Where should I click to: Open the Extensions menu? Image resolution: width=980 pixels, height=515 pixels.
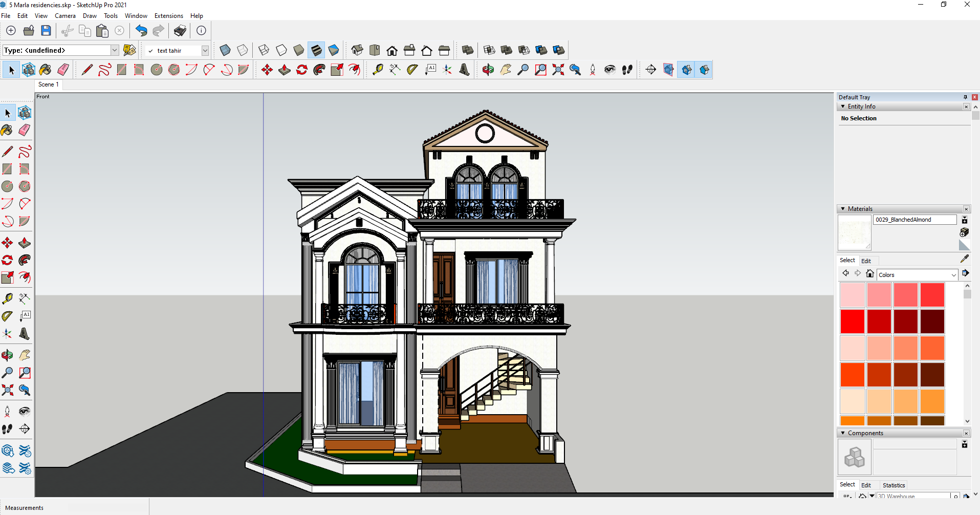[168, 16]
